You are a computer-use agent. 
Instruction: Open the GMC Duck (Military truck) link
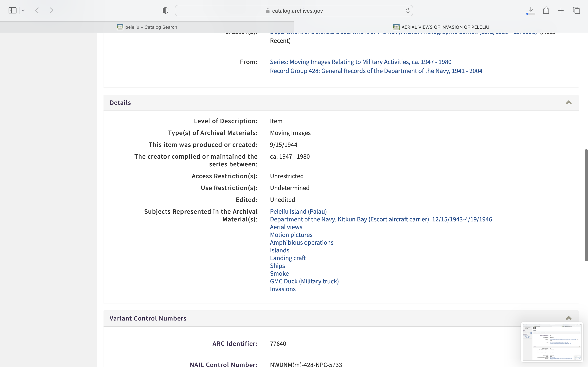(304, 281)
